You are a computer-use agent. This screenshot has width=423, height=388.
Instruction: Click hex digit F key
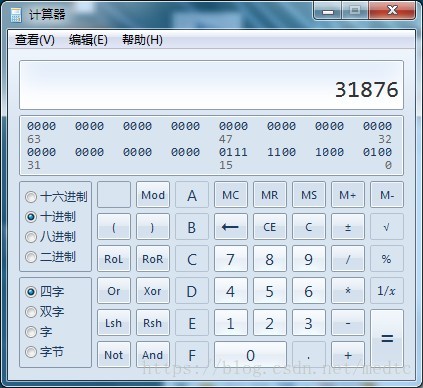point(192,355)
